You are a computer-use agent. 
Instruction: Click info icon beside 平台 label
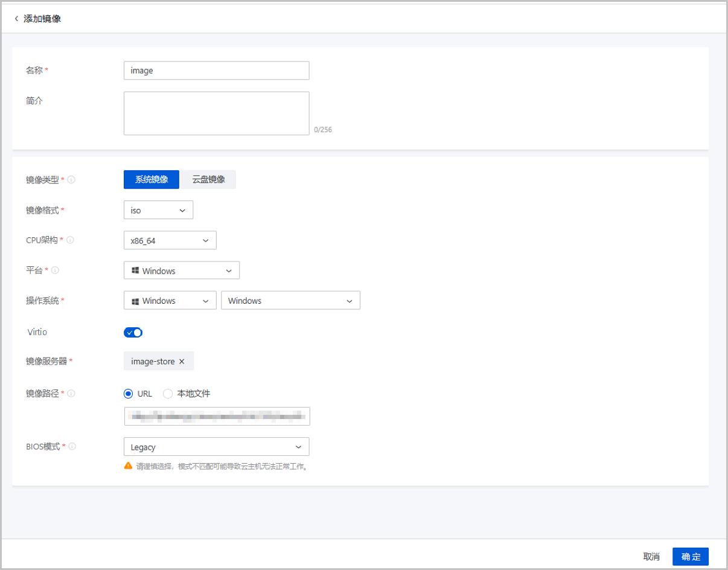[56, 271]
